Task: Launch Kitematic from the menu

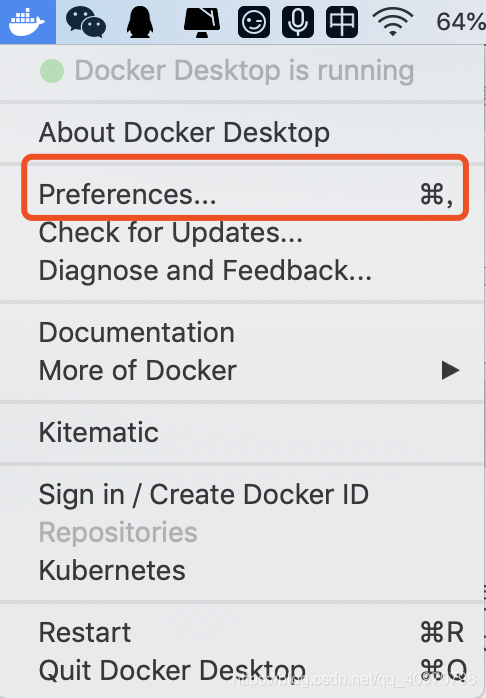Action: pyautogui.click(x=242, y=432)
